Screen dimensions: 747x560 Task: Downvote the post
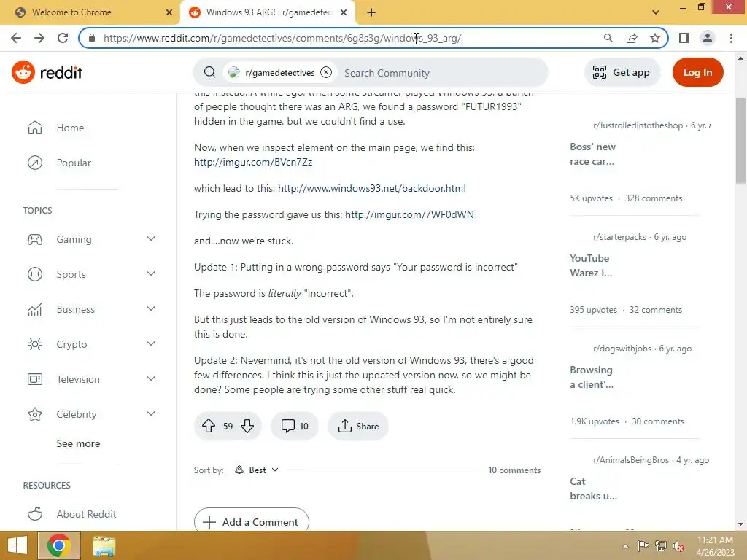(247, 426)
